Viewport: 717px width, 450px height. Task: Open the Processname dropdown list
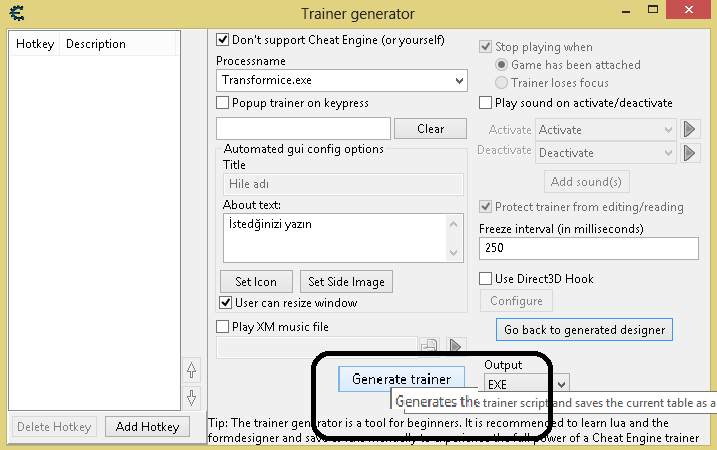459,80
